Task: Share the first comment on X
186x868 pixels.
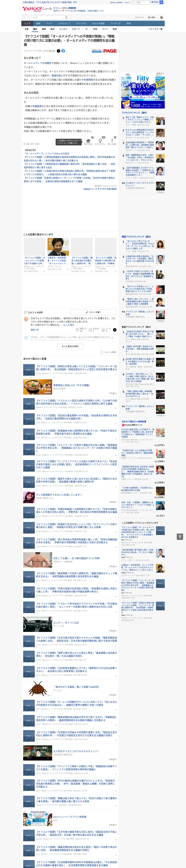Action: click(114, 330)
